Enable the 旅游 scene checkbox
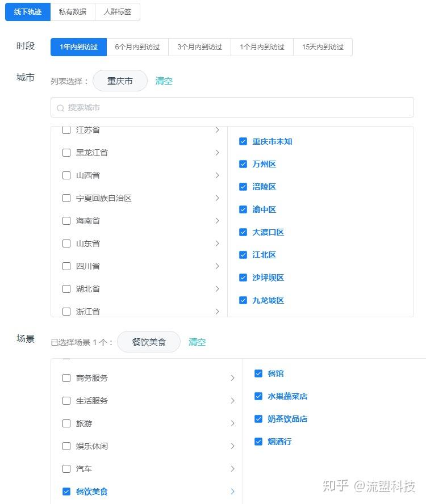The height and width of the screenshot is (504, 426). (66, 423)
